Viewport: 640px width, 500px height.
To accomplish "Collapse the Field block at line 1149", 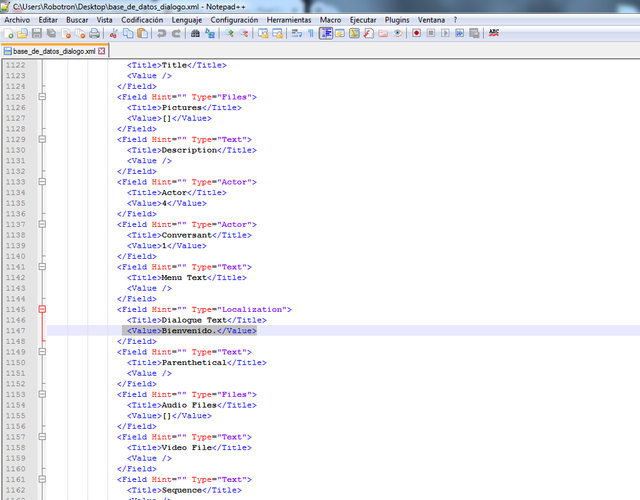I will [x=42, y=352].
